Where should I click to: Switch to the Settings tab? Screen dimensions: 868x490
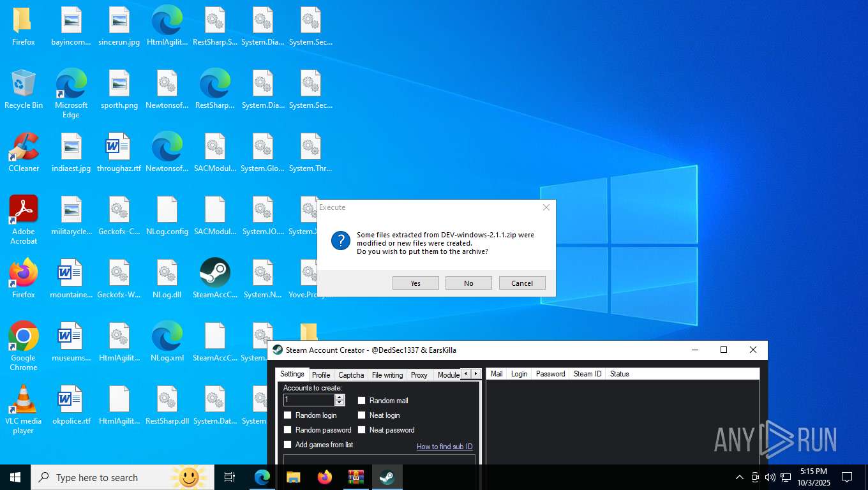tap(292, 374)
